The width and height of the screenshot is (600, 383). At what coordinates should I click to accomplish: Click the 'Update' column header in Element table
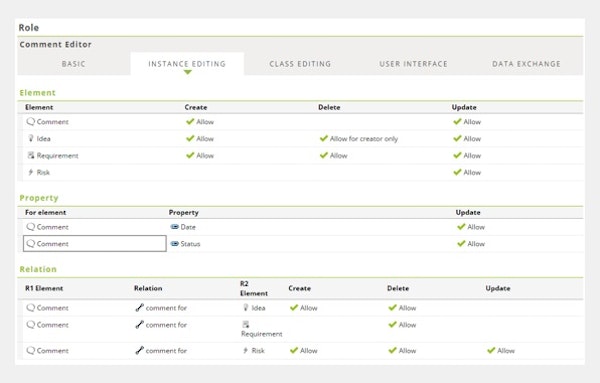(464, 107)
